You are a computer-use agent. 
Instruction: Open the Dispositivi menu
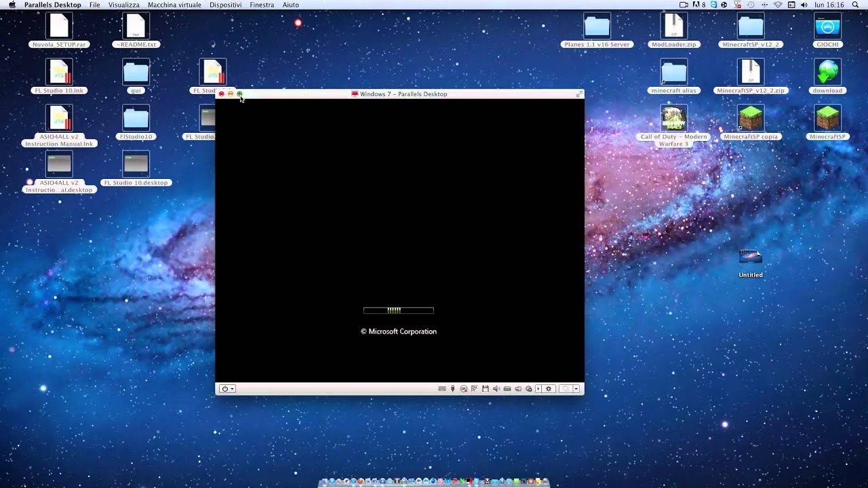[x=225, y=5]
